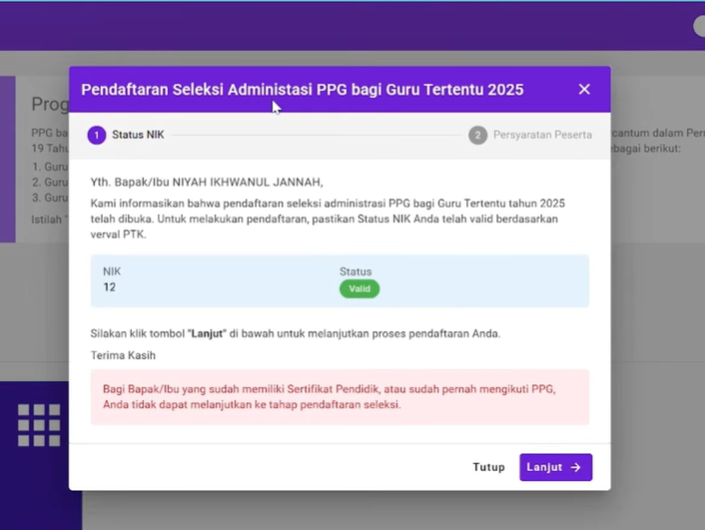Viewport: 705px width, 530px height.
Task: Click the Terima Kasih text
Action: pyautogui.click(x=123, y=355)
